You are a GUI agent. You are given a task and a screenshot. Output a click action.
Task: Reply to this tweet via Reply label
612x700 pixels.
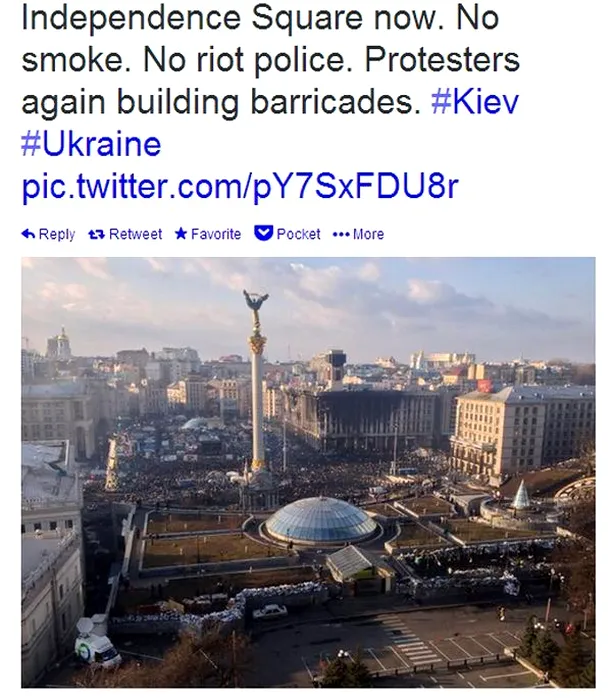click(56, 234)
